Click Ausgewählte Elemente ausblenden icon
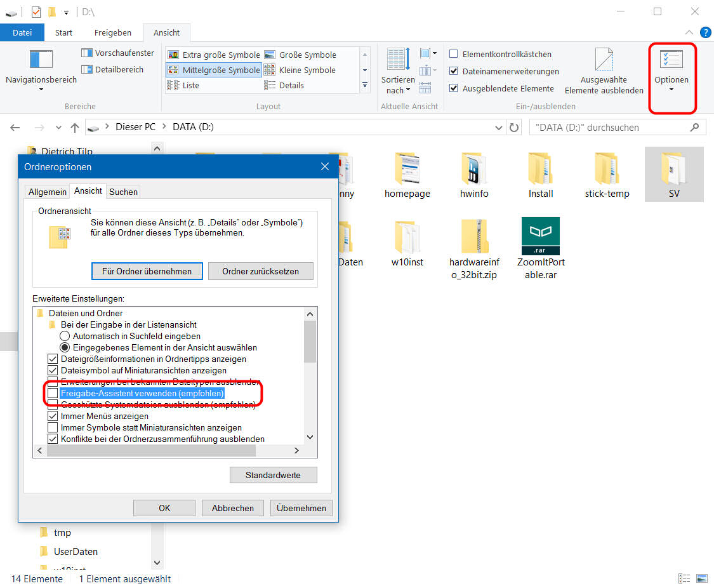The height and width of the screenshot is (588, 714). (x=604, y=61)
